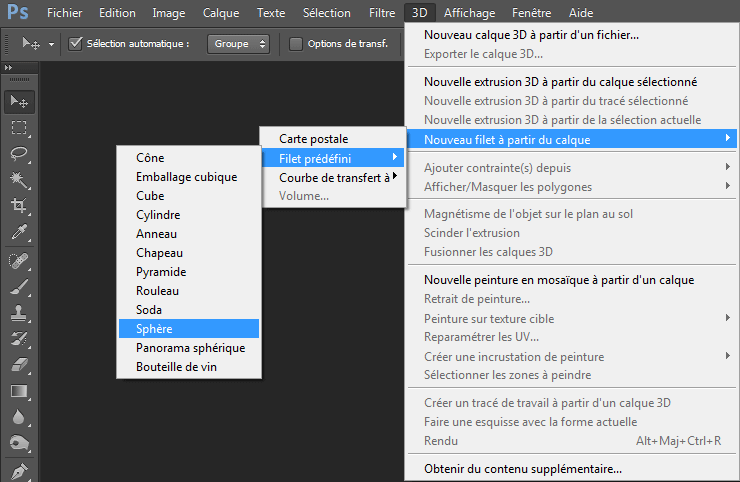Screen dimensions: 740x482
Task: Open the Groupe dropdown in options bar
Action: (x=240, y=44)
